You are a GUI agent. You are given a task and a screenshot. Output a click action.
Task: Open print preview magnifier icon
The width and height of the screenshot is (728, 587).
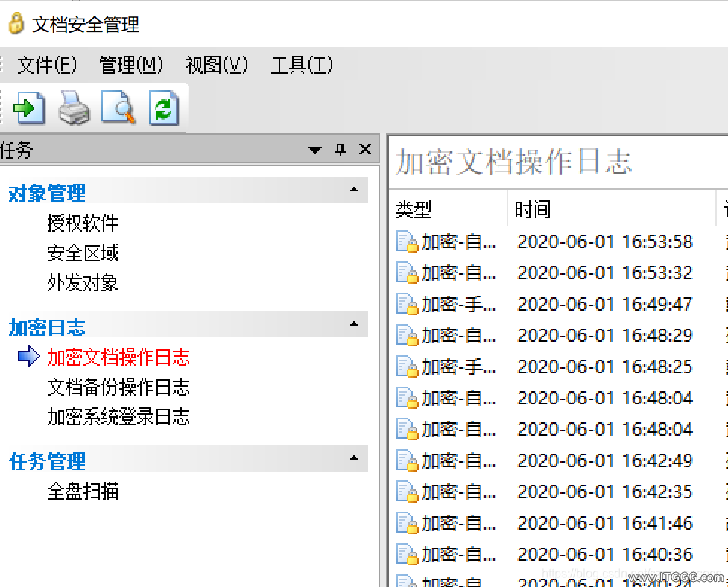pos(119,108)
